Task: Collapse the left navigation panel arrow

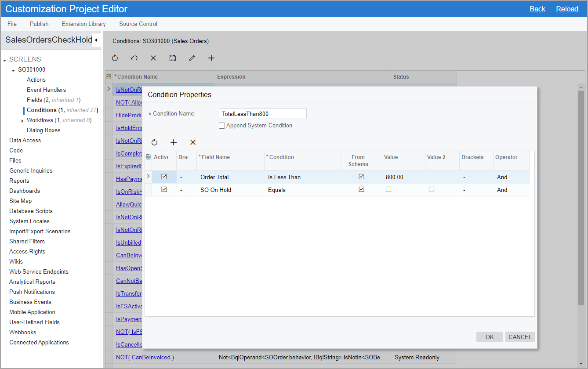Action: (x=96, y=40)
